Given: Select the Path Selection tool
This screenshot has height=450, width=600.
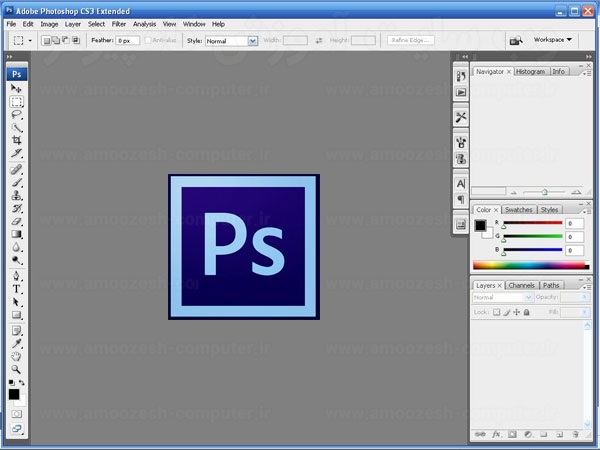Looking at the screenshot, I should (16, 302).
